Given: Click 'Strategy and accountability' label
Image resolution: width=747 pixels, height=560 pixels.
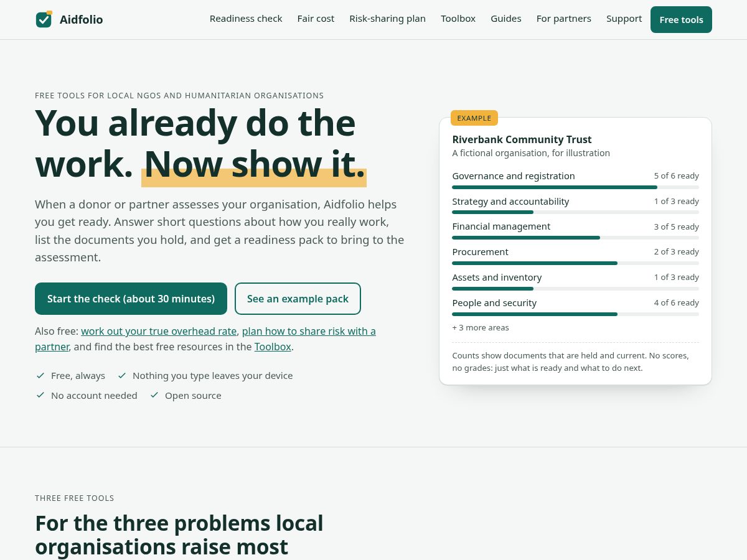Looking at the screenshot, I should pos(510,201).
